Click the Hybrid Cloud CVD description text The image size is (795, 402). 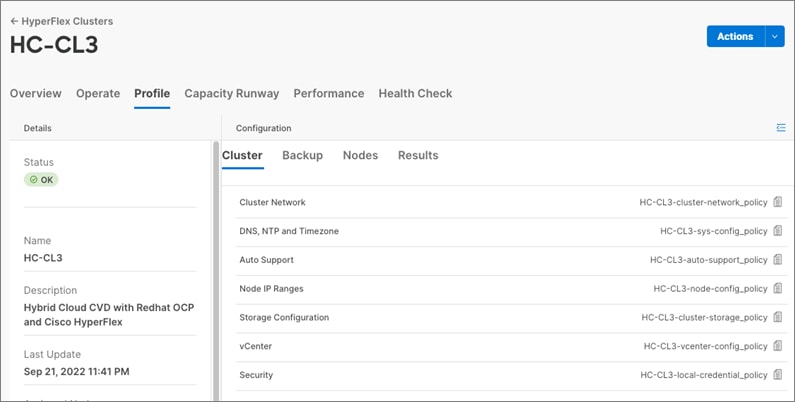point(109,315)
